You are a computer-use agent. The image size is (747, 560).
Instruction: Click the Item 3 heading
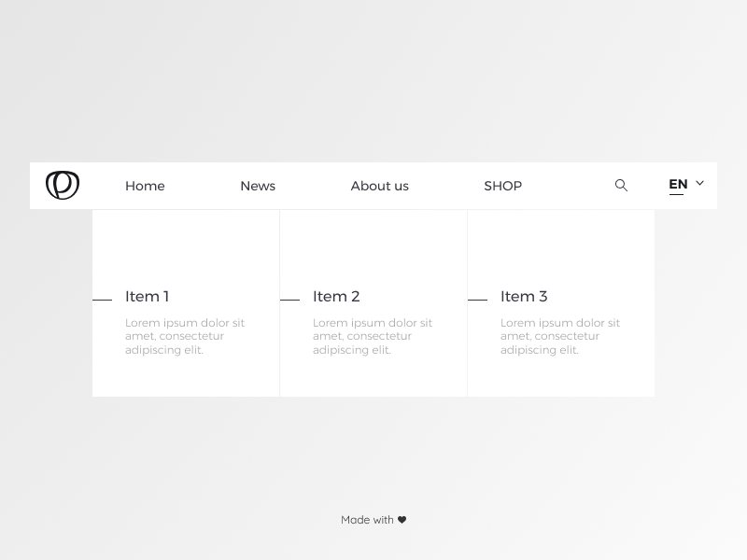point(524,296)
